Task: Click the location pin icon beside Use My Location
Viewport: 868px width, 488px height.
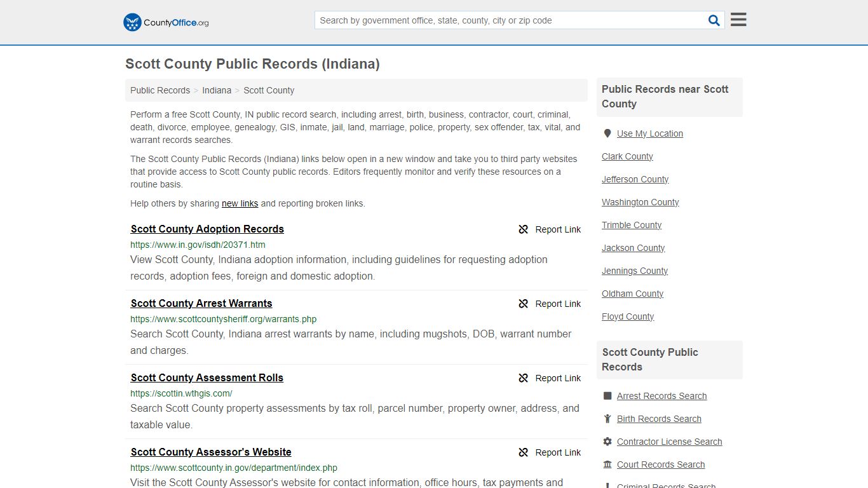Action: point(607,133)
